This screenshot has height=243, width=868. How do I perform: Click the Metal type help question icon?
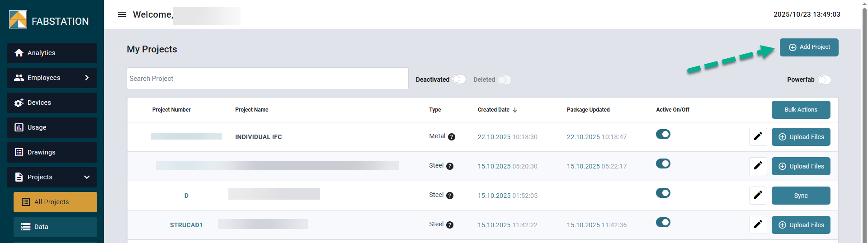tap(451, 137)
